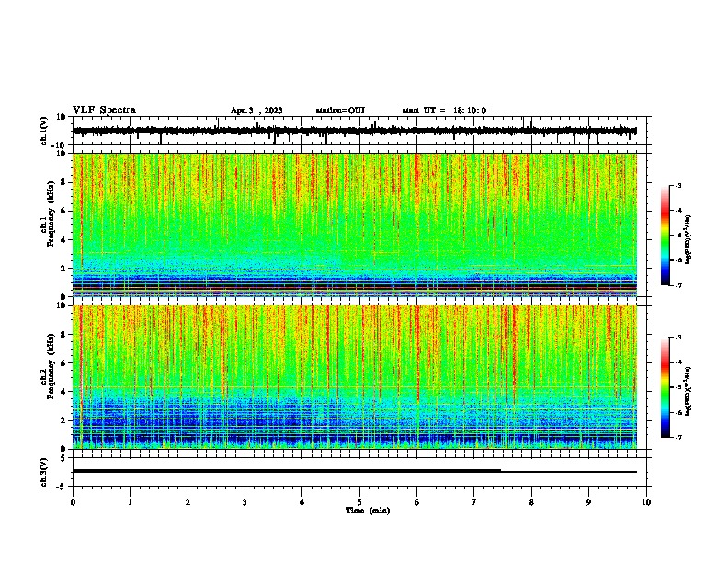This screenshot has height=563, width=728.
Task: Click the ch.2 spectrogram color bar
Action: coord(665,387)
